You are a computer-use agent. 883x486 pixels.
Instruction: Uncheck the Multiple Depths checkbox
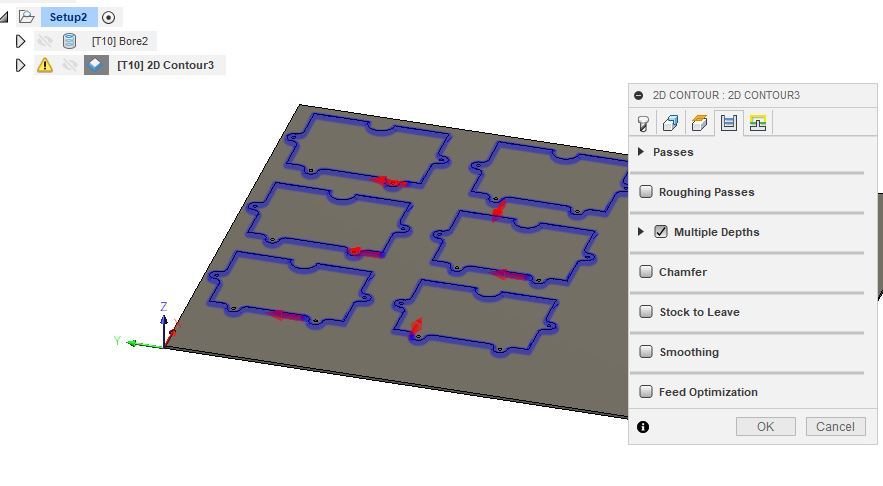tap(661, 231)
